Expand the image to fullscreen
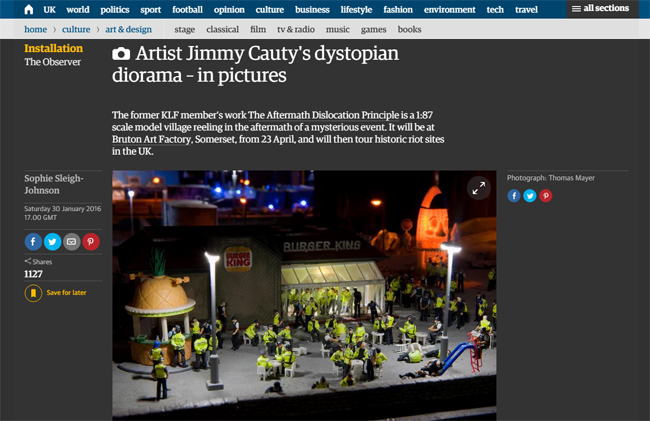650x421 pixels. point(479,188)
